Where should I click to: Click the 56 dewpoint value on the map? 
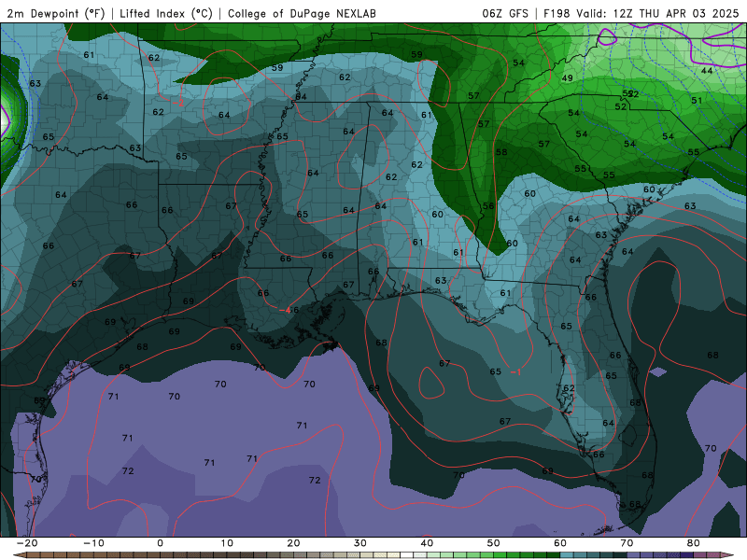point(487,205)
